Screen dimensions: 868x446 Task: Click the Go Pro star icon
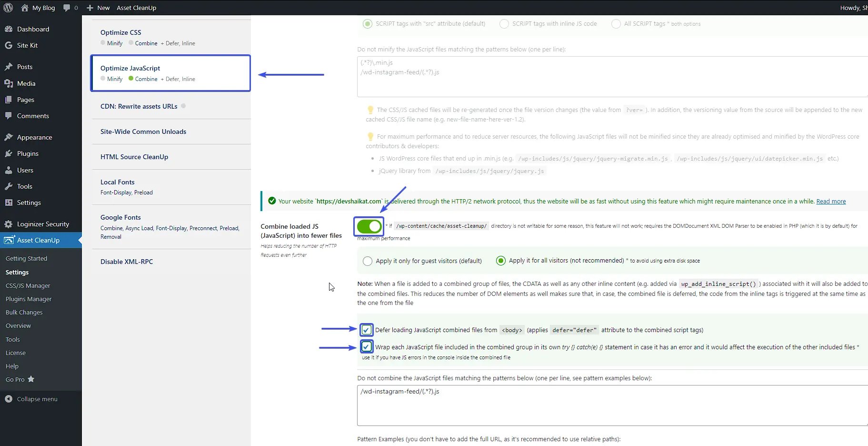coord(31,379)
